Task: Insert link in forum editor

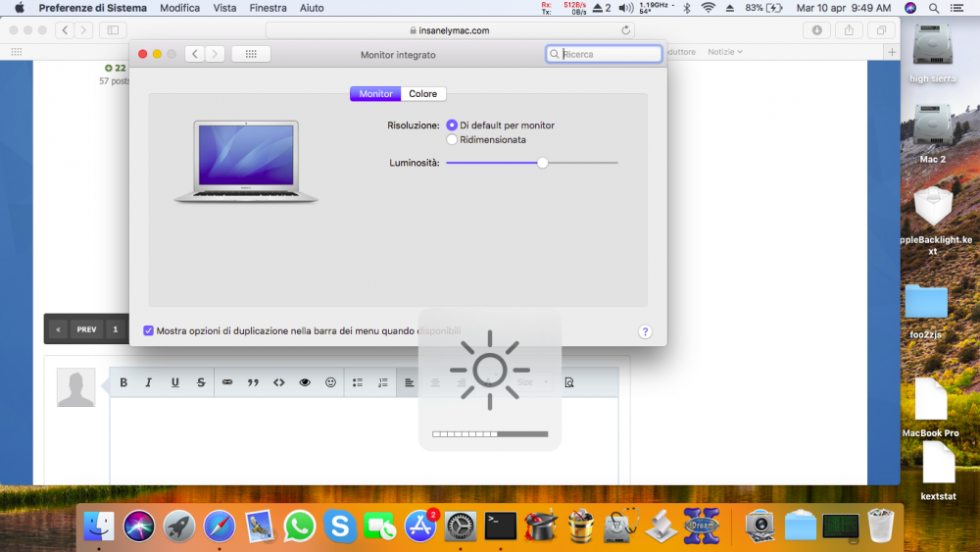Action: 227,382
